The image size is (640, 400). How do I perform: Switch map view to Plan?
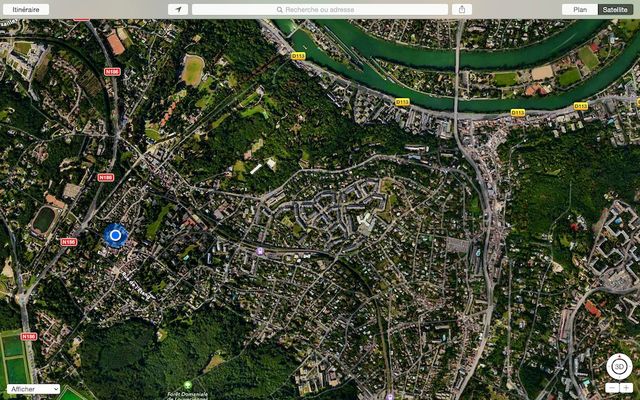[x=579, y=9]
